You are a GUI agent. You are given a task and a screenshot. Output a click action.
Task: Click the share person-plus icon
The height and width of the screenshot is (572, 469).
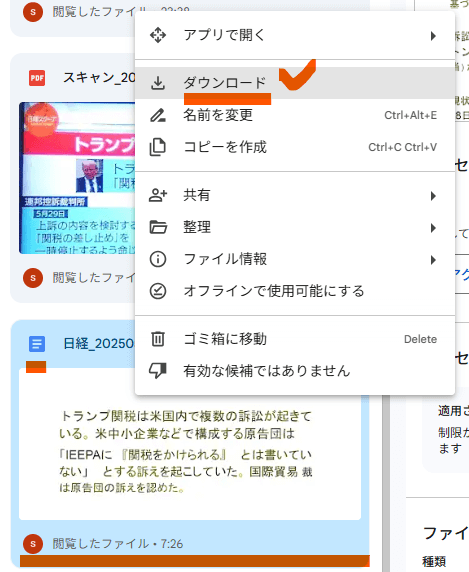(x=158, y=195)
